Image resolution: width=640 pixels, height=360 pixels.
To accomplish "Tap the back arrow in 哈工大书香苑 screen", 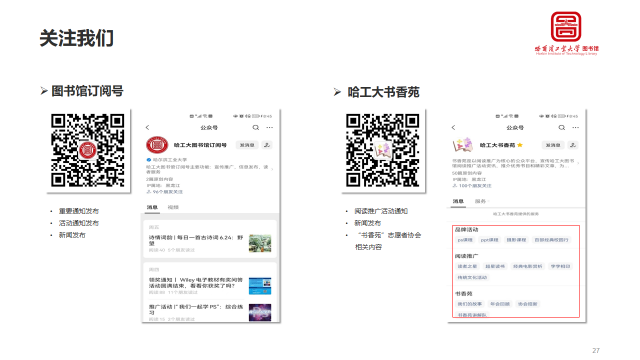I will click(x=453, y=128).
